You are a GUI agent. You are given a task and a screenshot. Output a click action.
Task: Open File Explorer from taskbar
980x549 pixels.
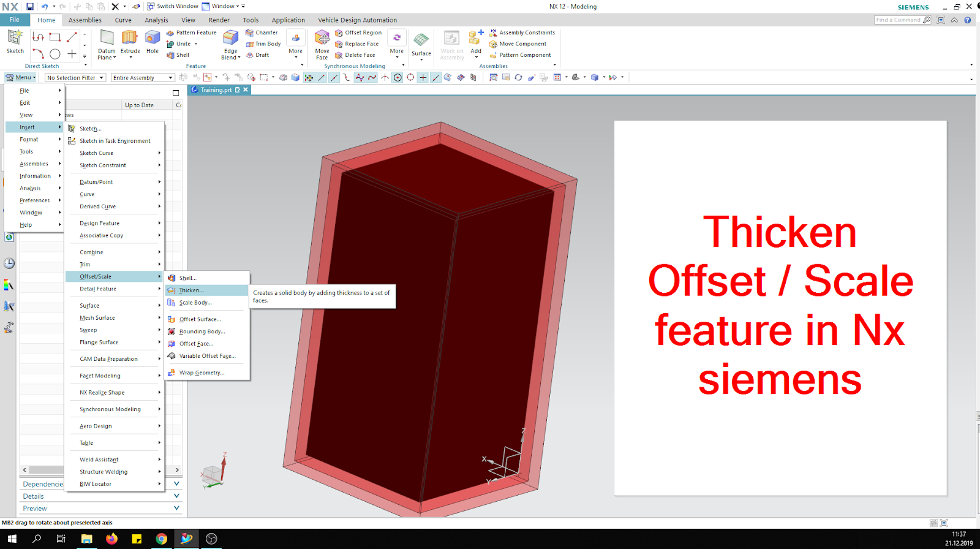pyautogui.click(x=86, y=539)
